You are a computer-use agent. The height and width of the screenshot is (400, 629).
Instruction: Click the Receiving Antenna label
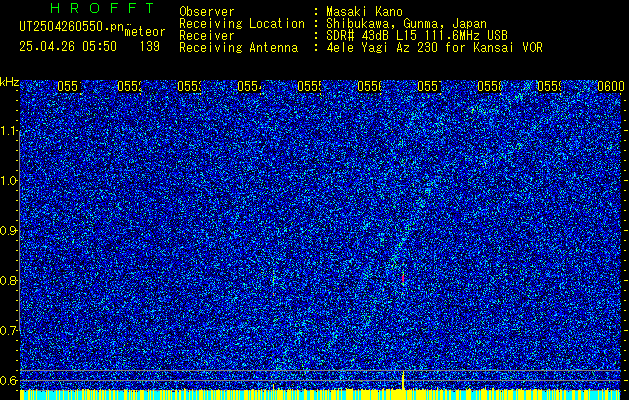(x=239, y=48)
